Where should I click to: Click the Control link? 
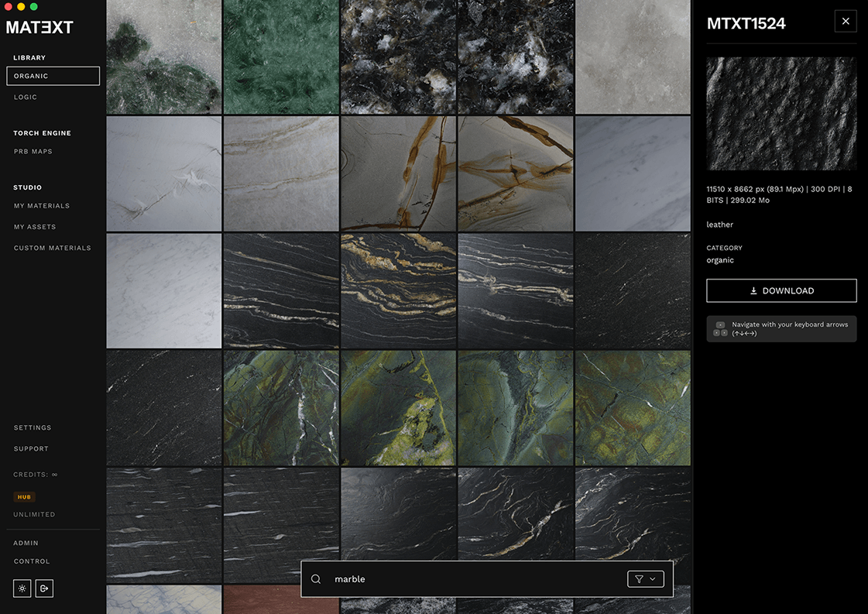click(x=32, y=561)
